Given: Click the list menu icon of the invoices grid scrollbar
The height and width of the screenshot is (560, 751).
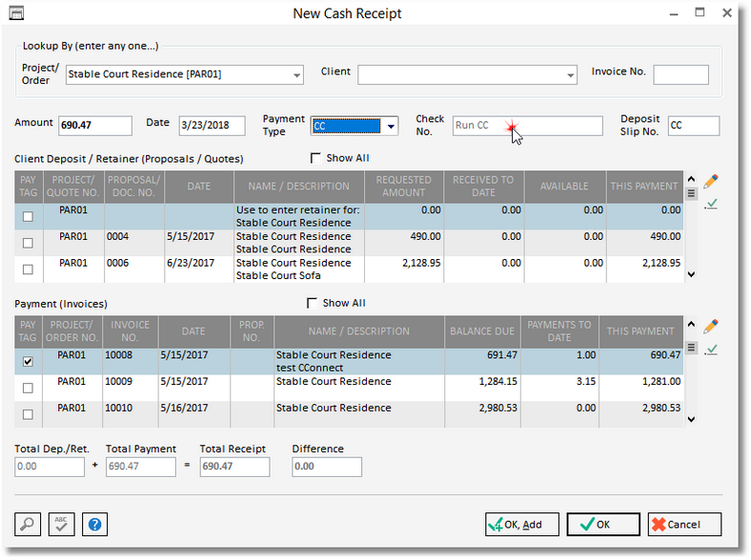Looking at the screenshot, I should 691,347.
